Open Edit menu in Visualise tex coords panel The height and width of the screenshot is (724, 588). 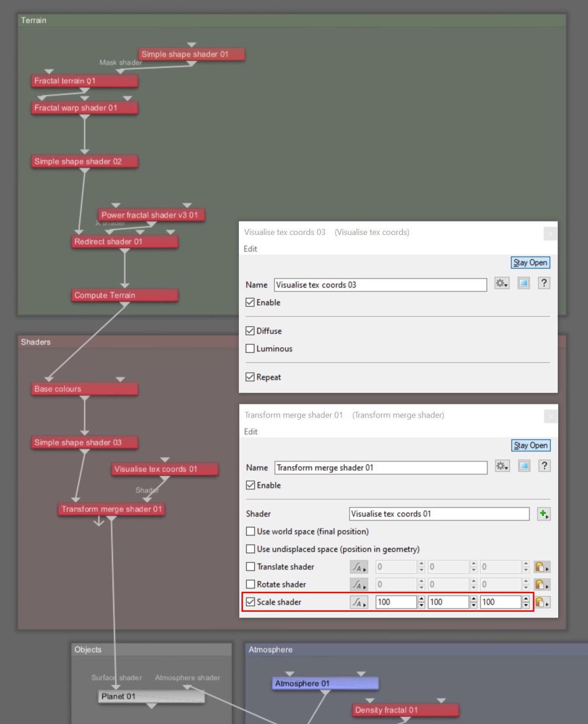pyautogui.click(x=250, y=249)
